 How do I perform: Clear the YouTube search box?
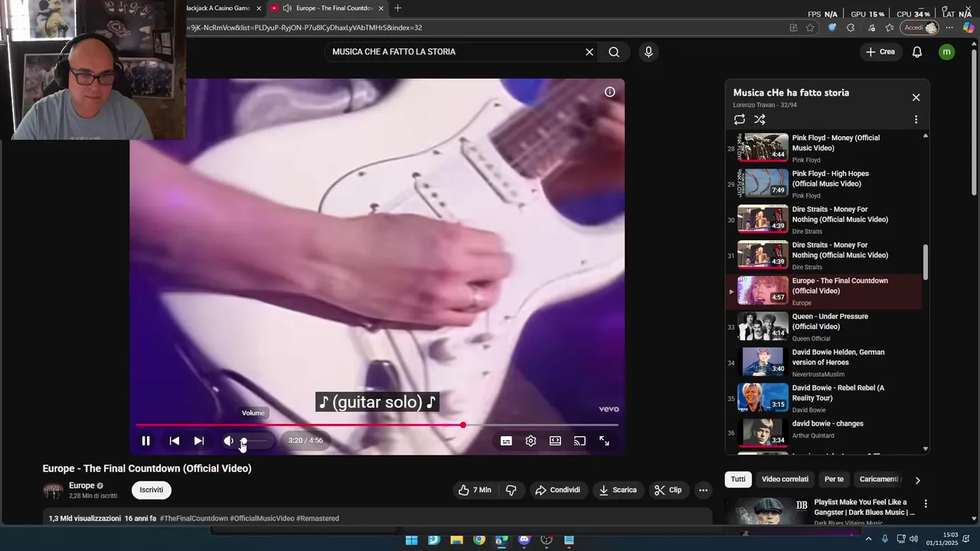tap(590, 52)
